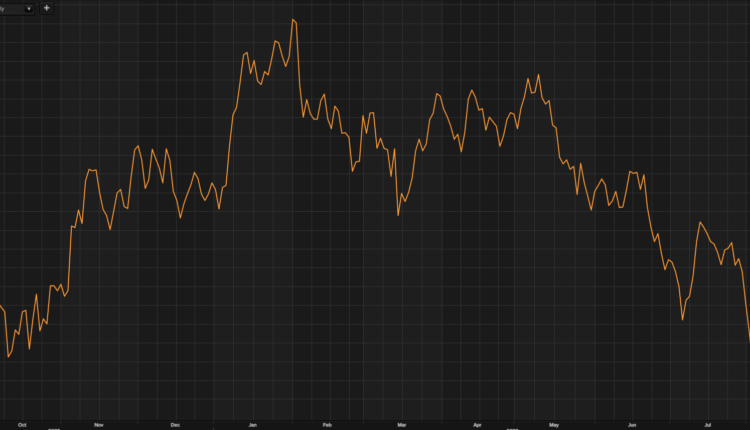This screenshot has height=430, width=750.
Task: Click the late April peak on line
Action: click(538, 74)
